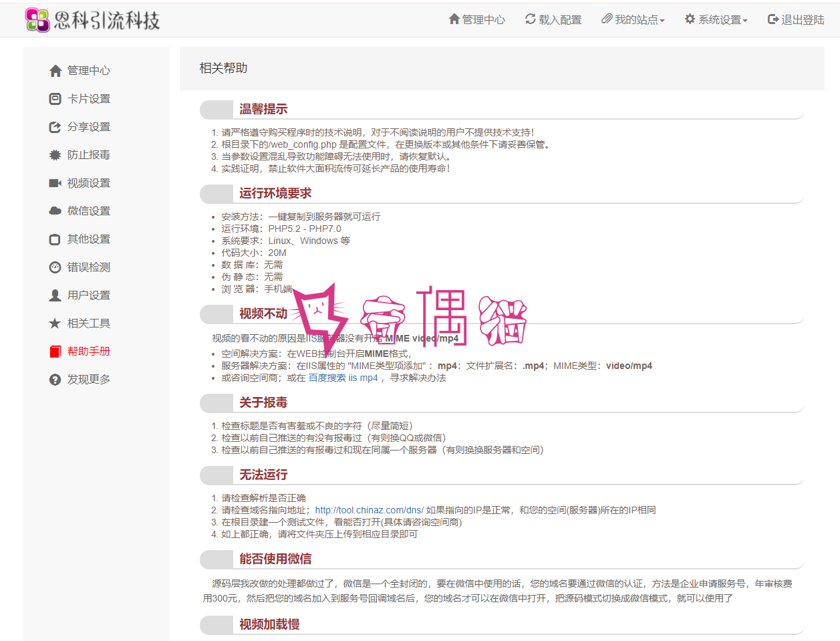
Task: Click the line 请检查解析是否正确
Action: pyautogui.click(x=263, y=499)
